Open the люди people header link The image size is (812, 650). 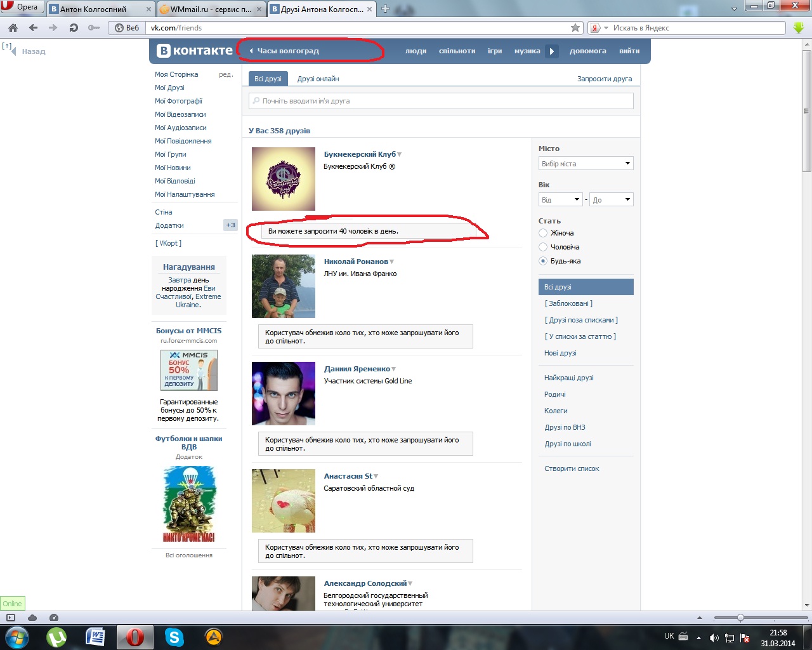[416, 51]
